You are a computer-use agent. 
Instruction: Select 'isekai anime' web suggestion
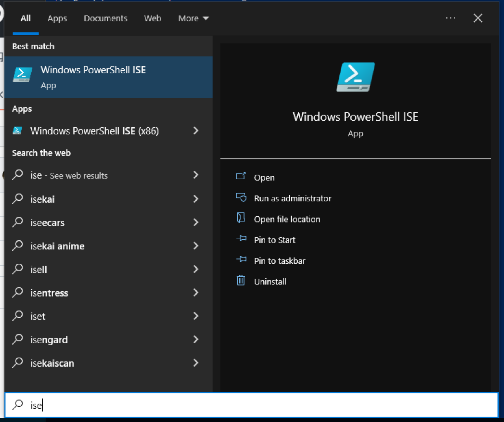click(x=108, y=246)
